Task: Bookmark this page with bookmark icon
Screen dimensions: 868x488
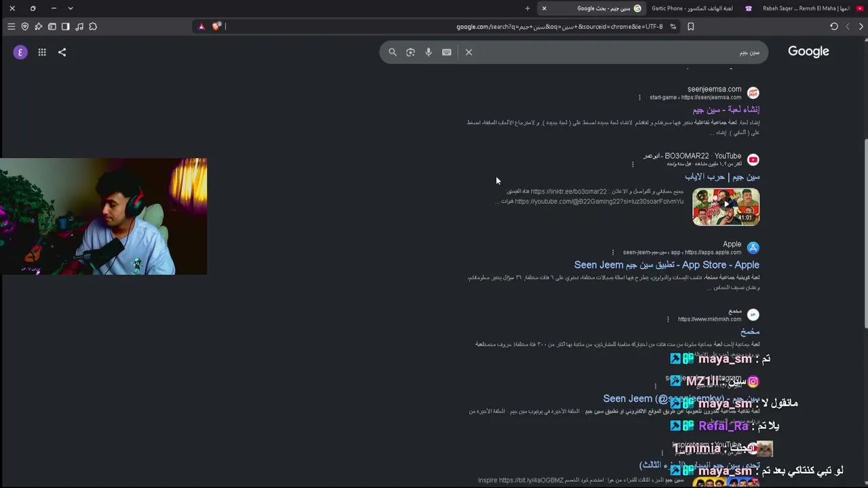Action: pos(690,26)
